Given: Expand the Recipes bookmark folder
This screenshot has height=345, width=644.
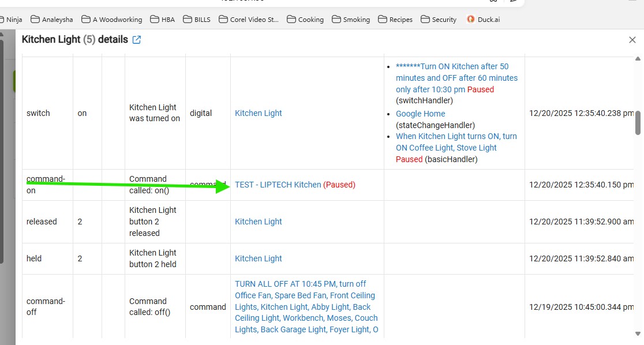Looking at the screenshot, I should point(395,20).
